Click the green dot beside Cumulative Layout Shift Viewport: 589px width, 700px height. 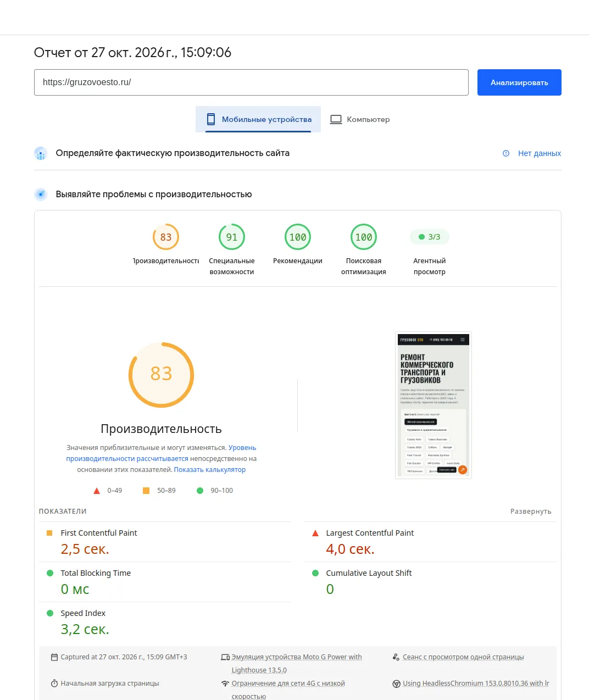pos(315,573)
